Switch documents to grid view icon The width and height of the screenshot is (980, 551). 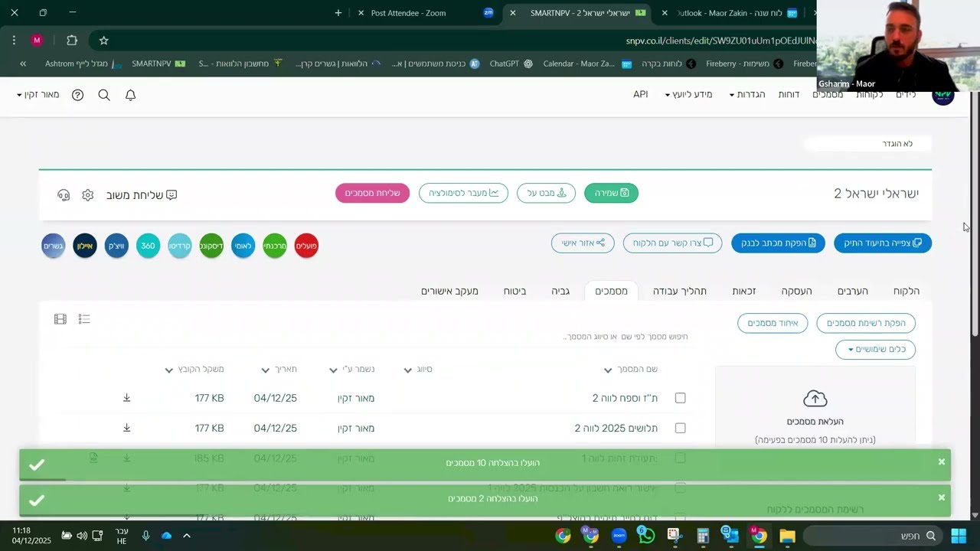(60, 319)
